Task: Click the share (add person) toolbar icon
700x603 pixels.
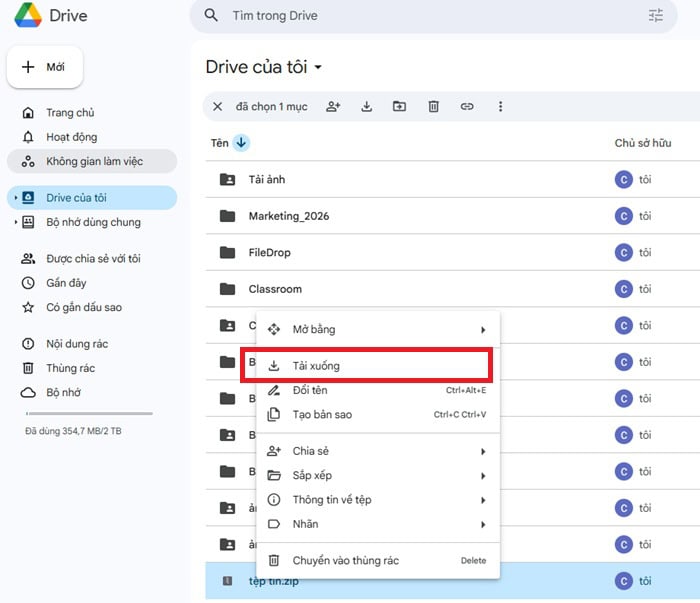Action: tap(333, 107)
